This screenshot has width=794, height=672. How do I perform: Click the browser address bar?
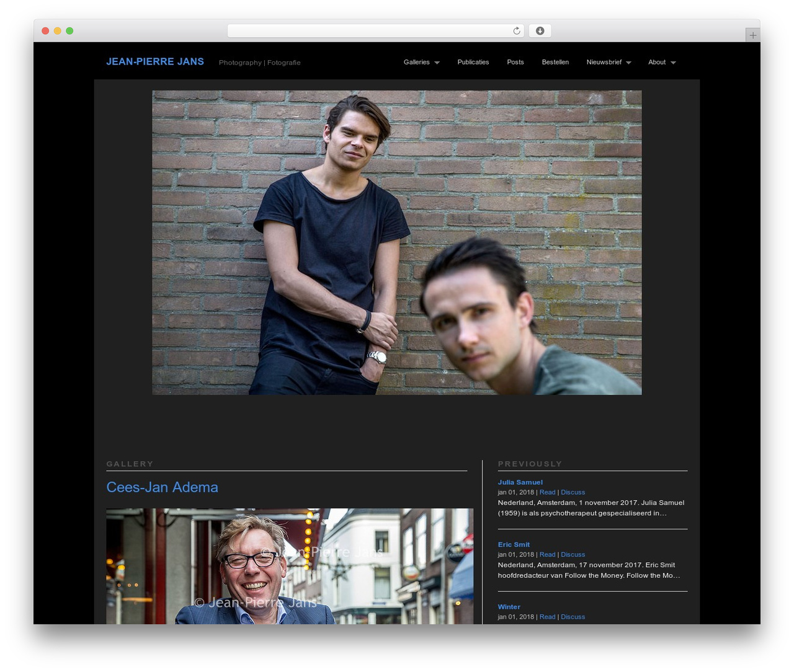point(376,31)
